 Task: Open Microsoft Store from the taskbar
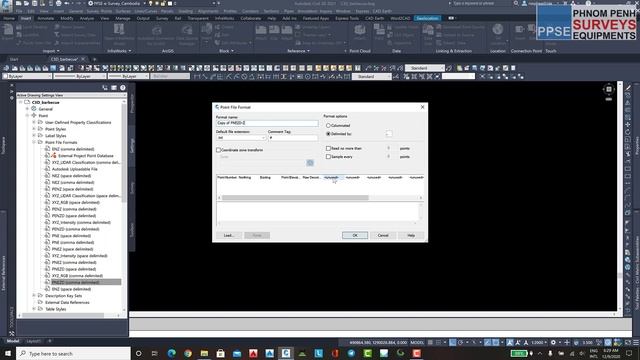coord(220,353)
